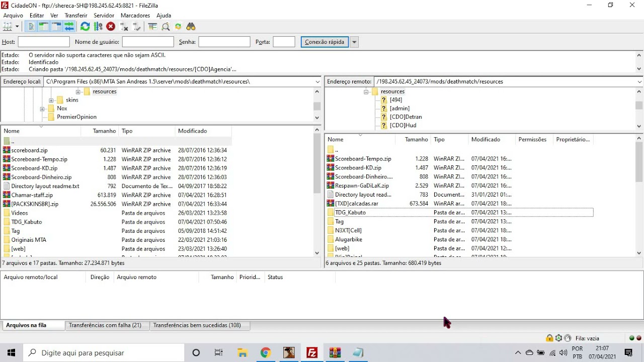Focus the Nome de usuário field
This screenshot has height=362, width=644.
tap(148, 42)
